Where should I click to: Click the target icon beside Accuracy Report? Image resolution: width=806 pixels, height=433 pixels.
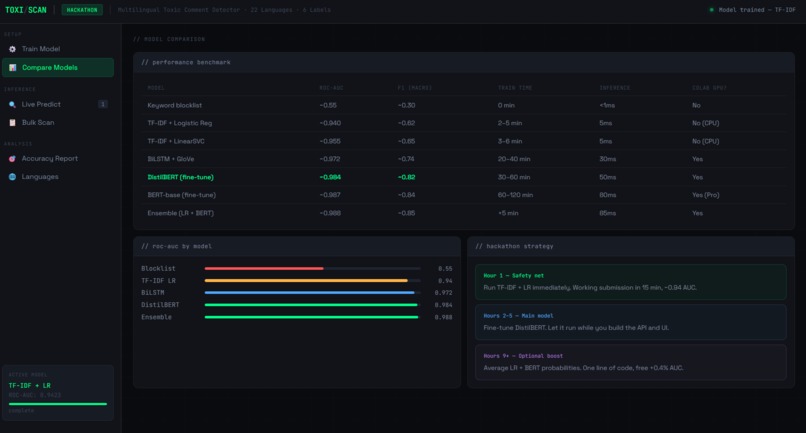click(x=12, y=158)
